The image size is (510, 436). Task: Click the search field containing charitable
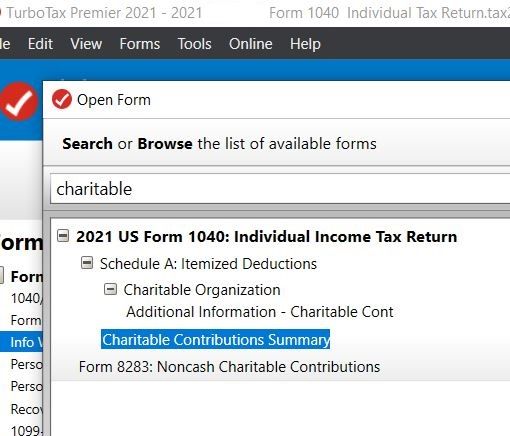(x=280, y=189)
